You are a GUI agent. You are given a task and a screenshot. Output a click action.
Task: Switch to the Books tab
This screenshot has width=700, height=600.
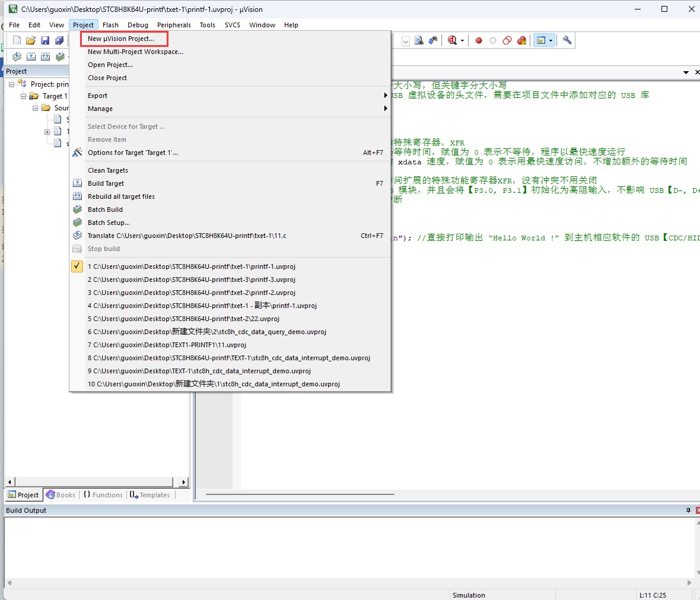point(61,494)
